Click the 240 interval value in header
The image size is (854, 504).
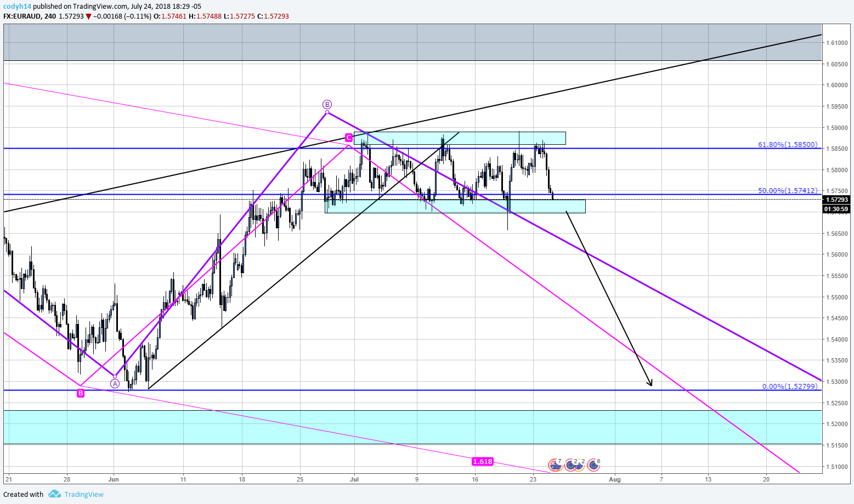50,16
